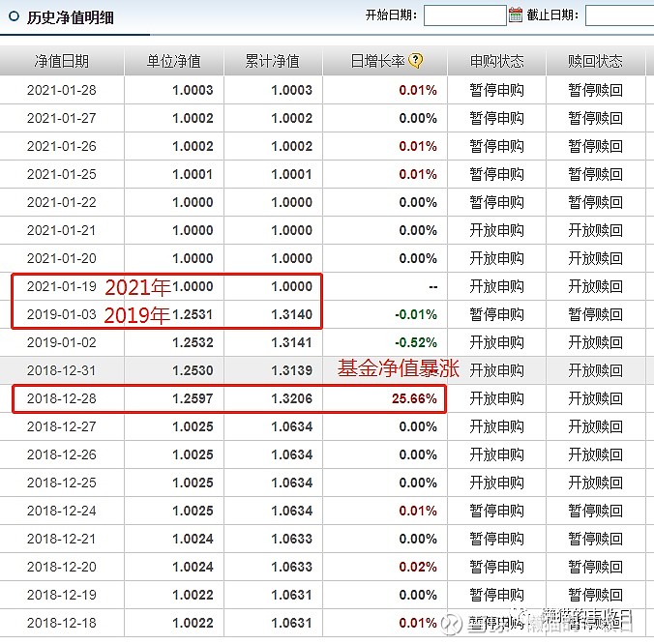Select date cell 2021-01-22
Image resolution: width=654 pixels, height=644 pixels.
(62, 202)
